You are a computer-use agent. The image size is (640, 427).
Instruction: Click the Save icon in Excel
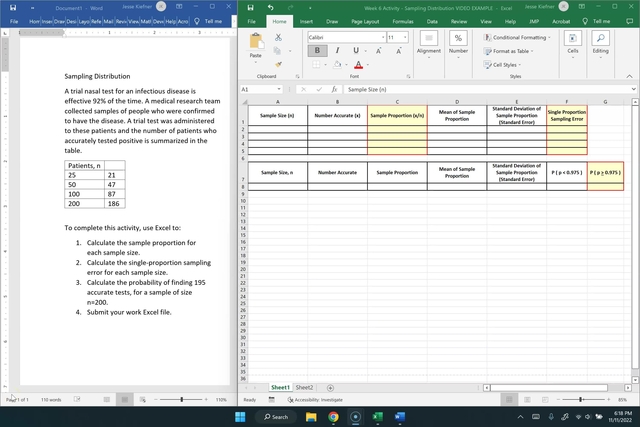(250, 7)
